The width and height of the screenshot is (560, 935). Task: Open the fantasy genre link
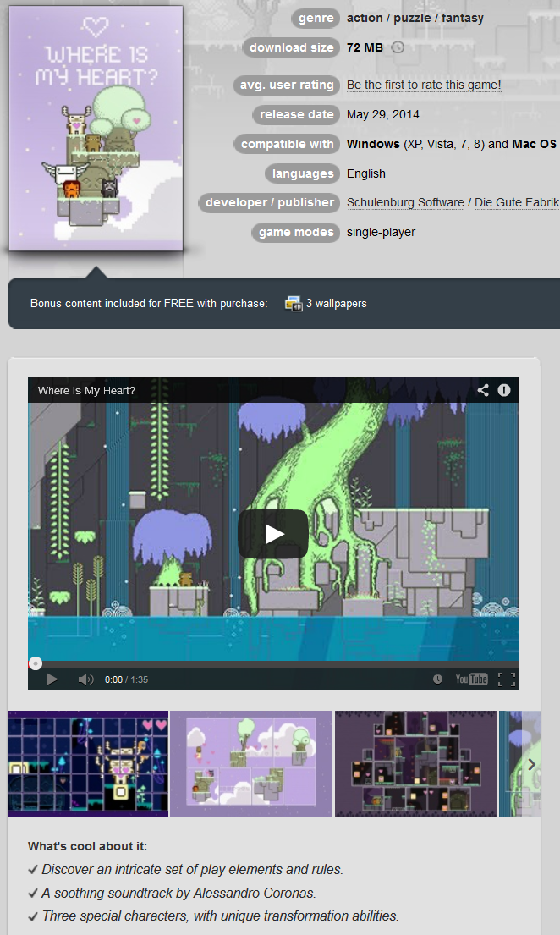click(462, 18)
